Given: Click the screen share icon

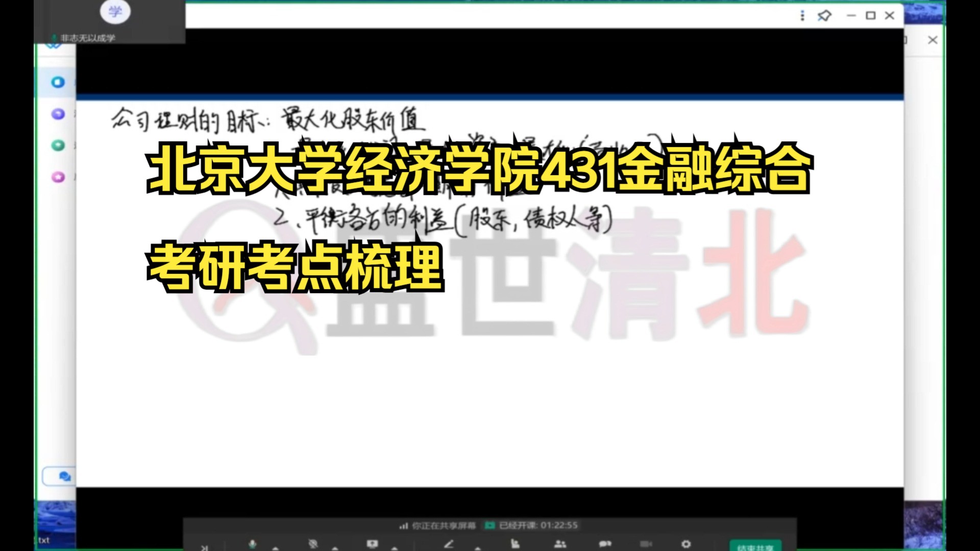Looking at the screenshot, I should 373,544.
